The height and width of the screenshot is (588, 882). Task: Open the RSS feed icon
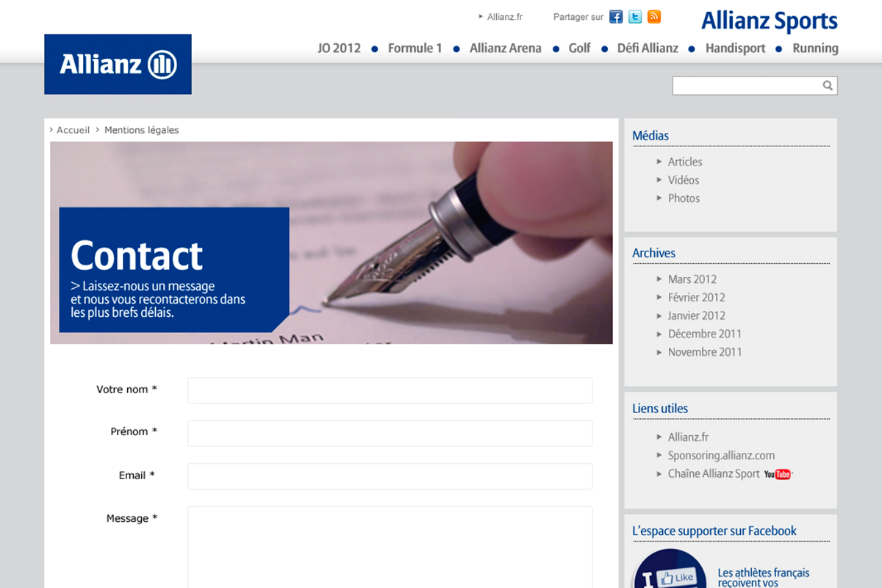pyautogui.click(x=654, y=17)
